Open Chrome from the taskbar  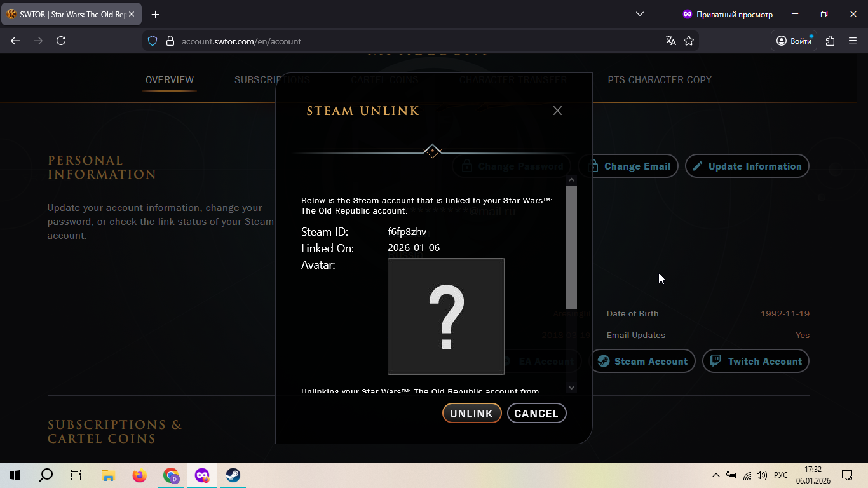pyautogui.click(x=171, y=475)
